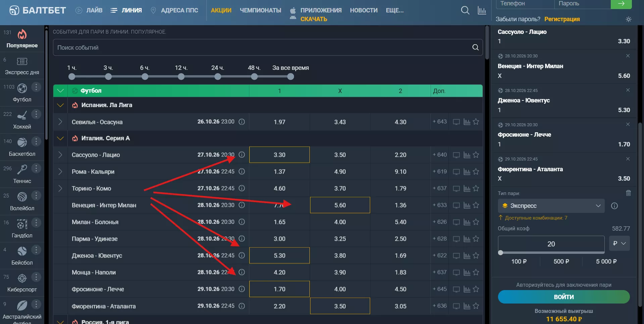Open statistics chart icon in top header

482,10
